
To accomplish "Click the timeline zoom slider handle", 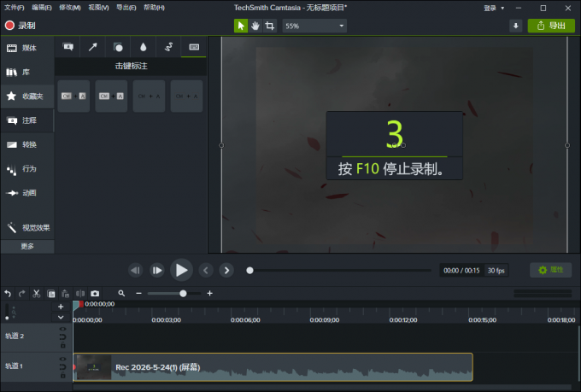I will pyautogui.click(x=183, y=294).
